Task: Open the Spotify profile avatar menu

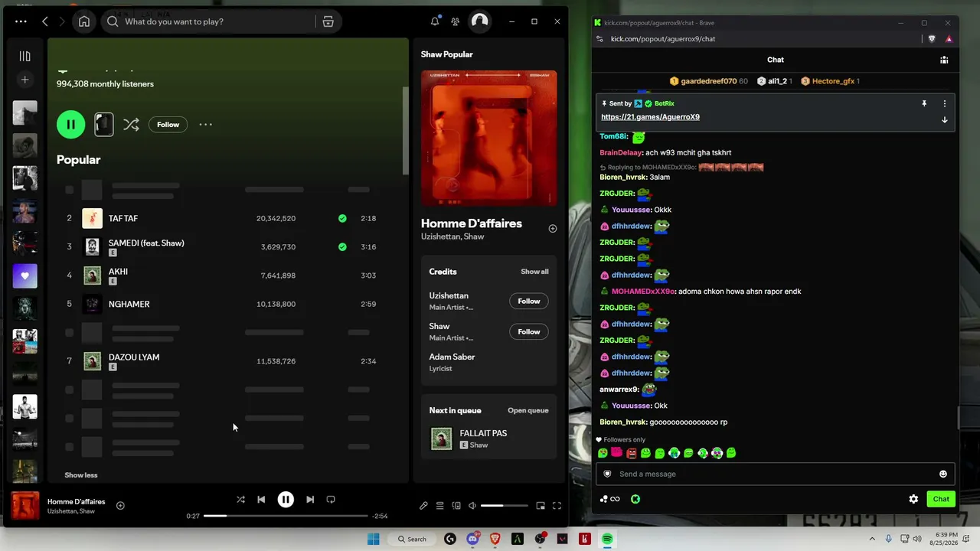Action: pos(480,21)
